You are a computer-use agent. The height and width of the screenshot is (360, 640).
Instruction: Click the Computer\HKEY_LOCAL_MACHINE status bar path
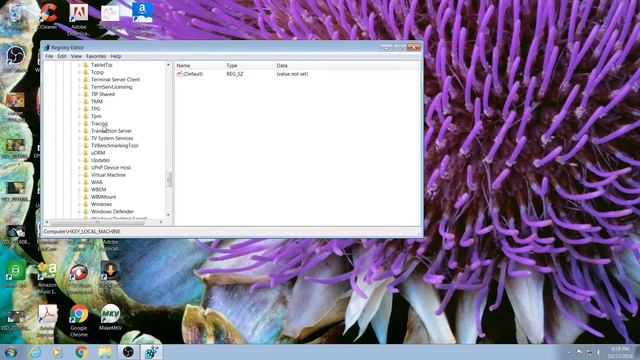pyautogui.click(x=82, y=232)
